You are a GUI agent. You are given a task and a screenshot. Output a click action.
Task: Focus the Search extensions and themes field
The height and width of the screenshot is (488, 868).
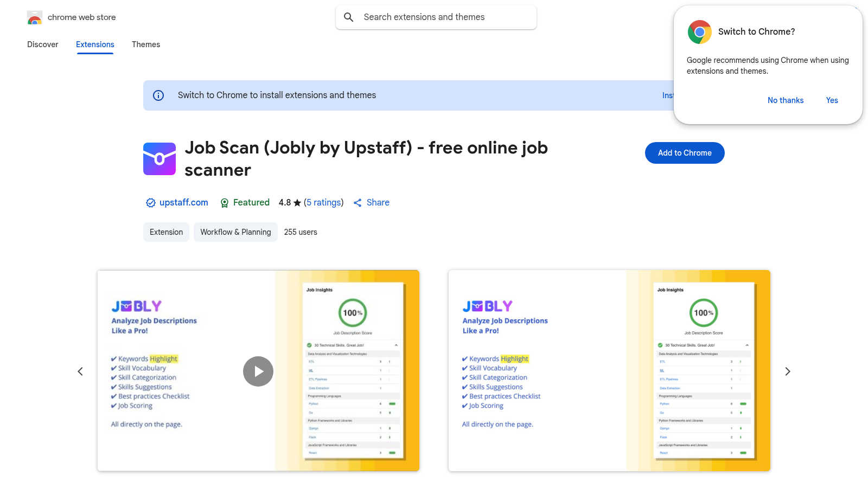[x=436, y=17]
